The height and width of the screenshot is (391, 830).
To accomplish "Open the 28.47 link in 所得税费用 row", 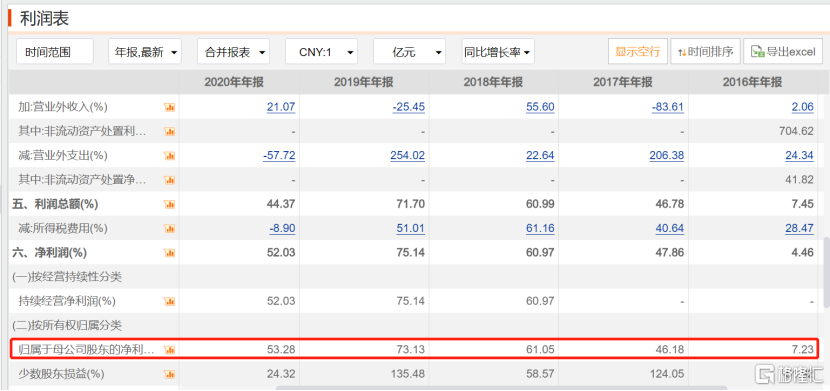I will pos(799,229).
